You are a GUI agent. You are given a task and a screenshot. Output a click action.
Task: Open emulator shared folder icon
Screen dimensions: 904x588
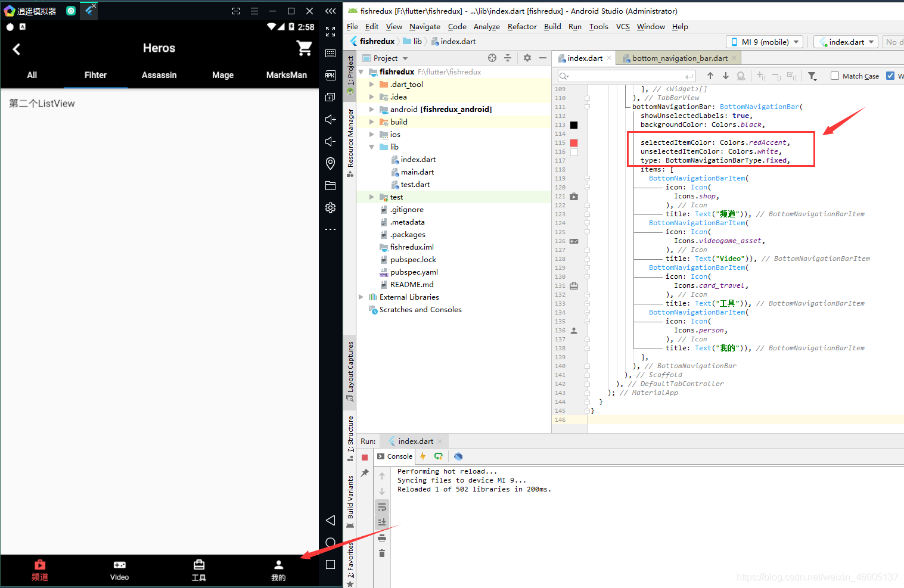[331, 185]
